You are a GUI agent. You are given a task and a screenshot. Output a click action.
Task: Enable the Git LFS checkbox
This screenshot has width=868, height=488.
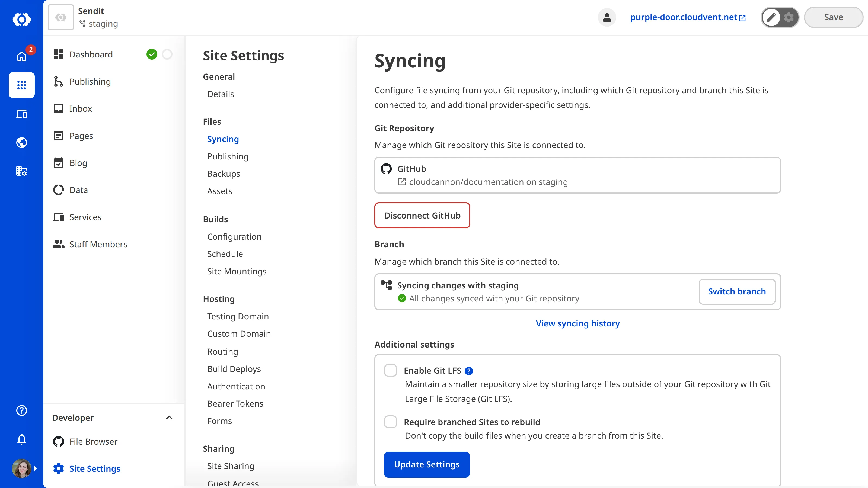pos(391,370)
